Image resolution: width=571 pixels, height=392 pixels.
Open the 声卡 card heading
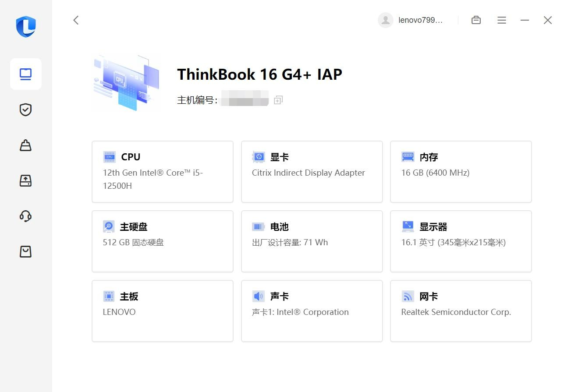(279, 297)
